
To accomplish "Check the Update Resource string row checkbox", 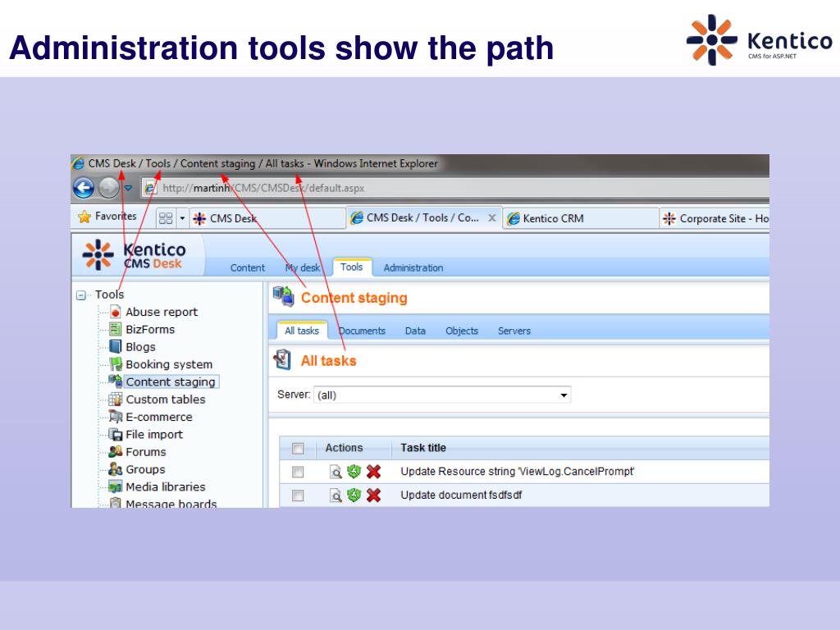I will [298, 472].
